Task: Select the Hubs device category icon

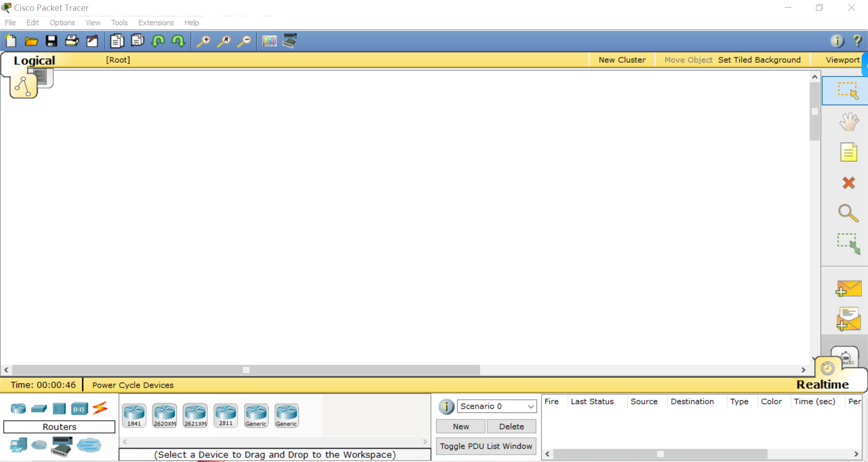Action: [59, 409]
